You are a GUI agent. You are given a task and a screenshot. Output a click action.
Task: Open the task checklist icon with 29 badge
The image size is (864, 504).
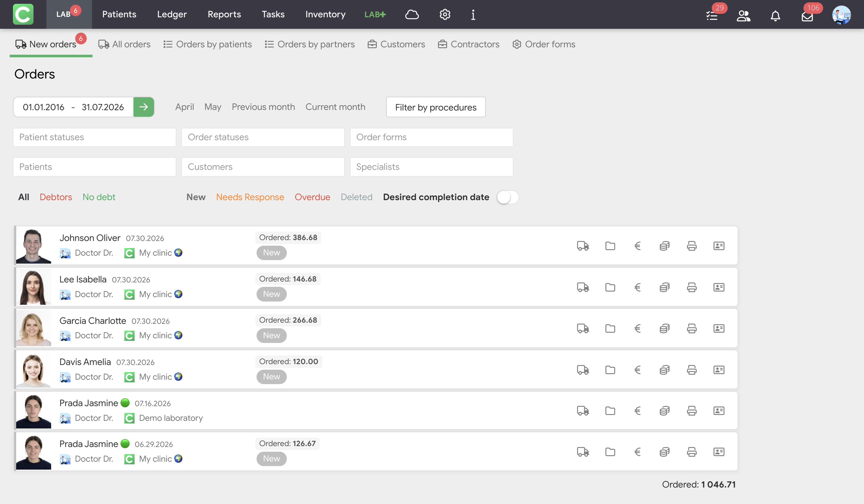pos(712,16)
